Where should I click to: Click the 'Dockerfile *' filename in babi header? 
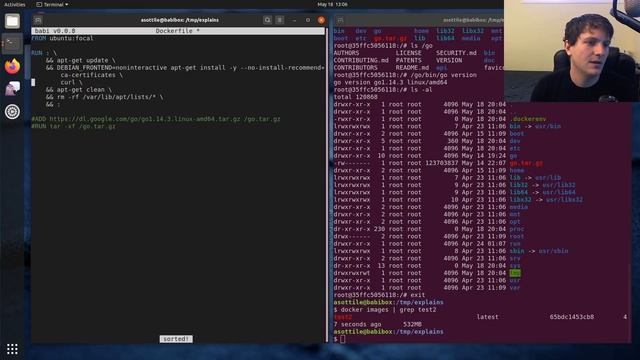pyautogui.click(x=178, y=31)
